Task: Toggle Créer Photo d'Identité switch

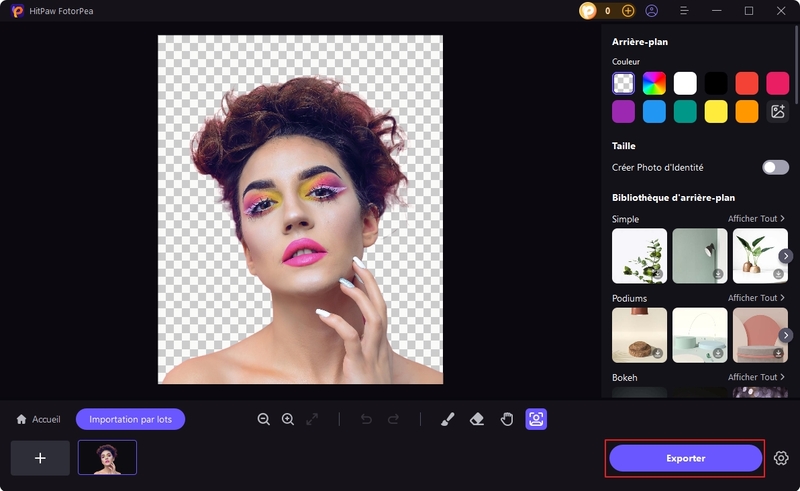Action: point(775,167)
